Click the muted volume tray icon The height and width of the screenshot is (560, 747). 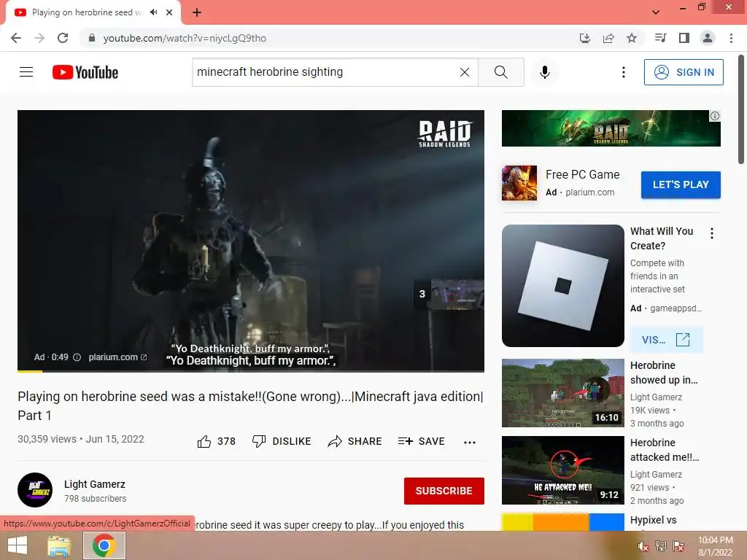pyautogui.click(x=643, y=546)
